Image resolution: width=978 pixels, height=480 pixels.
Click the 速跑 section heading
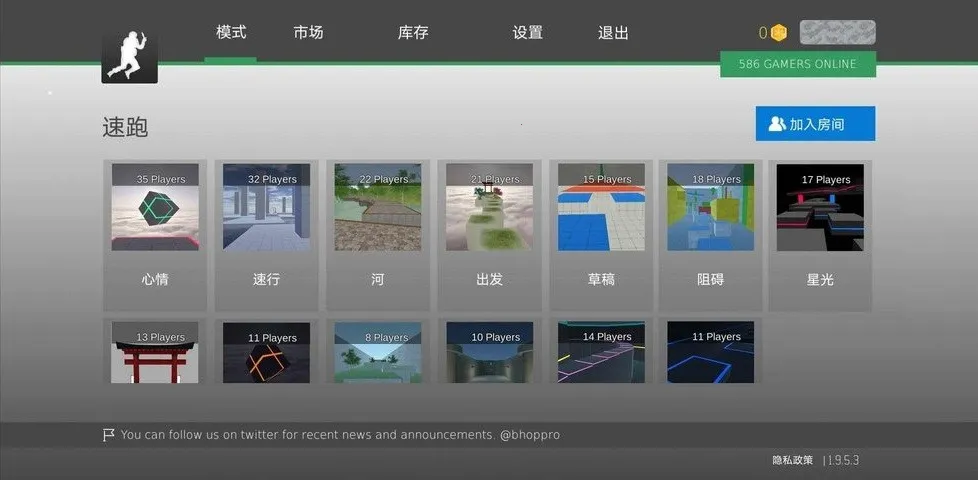coord(125,127)
